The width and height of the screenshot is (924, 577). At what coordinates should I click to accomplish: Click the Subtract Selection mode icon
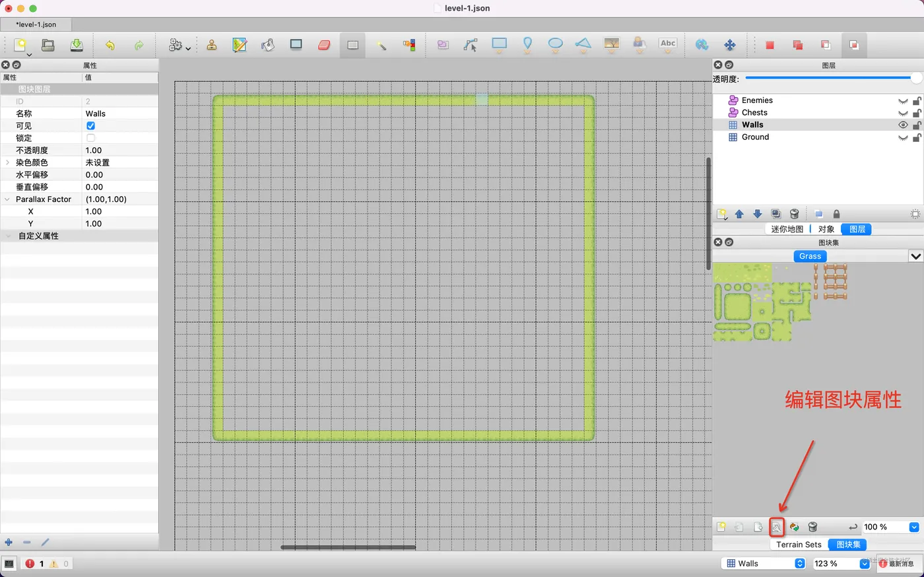pos(825,45)
